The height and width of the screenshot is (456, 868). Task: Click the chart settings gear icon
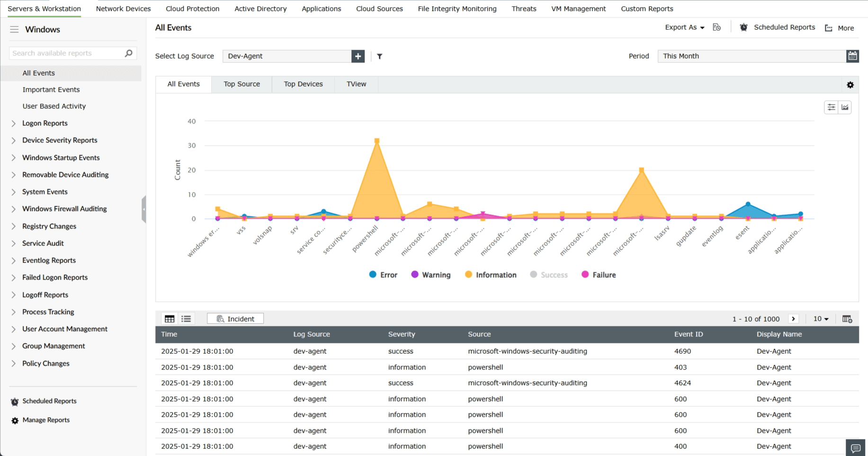(x=850, y=85)
